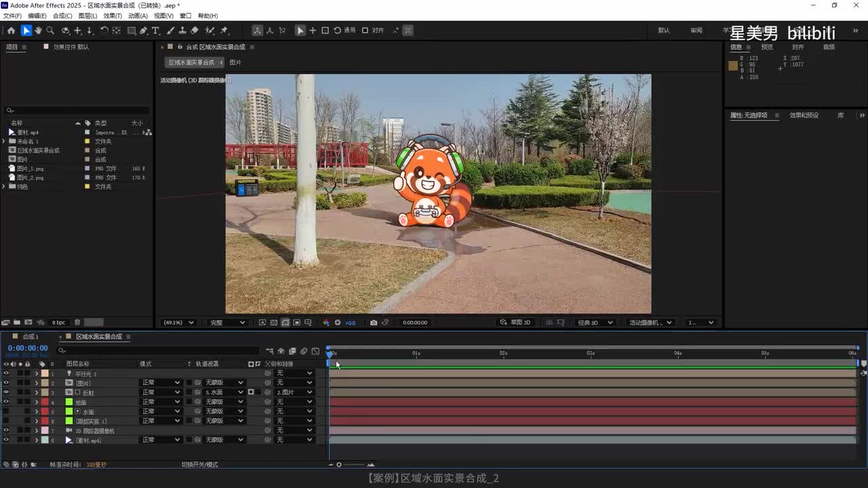The image size is (868, 488).
Task: Hide the 反射 layer
Action: (x=6, y=392)
